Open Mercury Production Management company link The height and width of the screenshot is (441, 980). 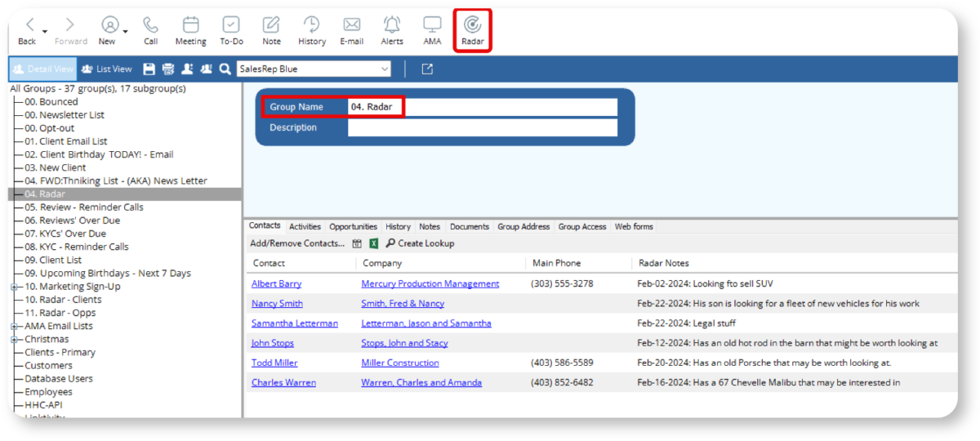430,283
